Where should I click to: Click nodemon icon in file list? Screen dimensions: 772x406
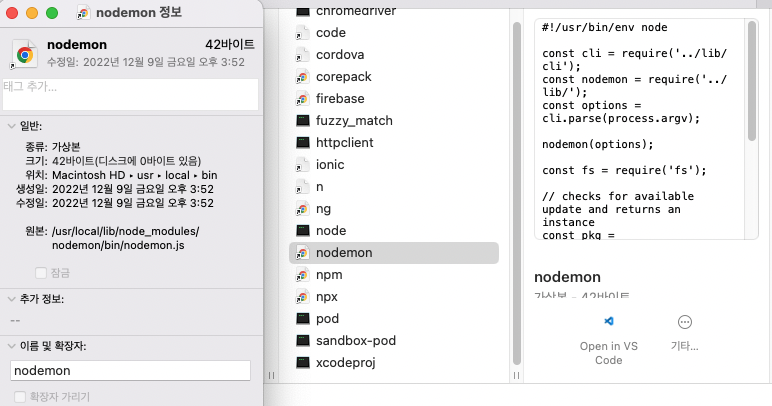pyautogui.click(x=302, y=253)
